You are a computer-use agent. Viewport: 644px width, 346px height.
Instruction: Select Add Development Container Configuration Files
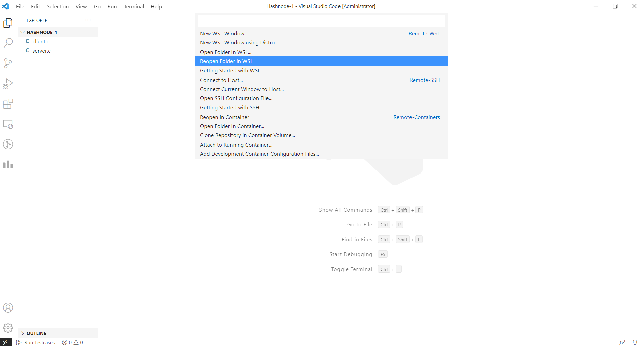(321, 154)
